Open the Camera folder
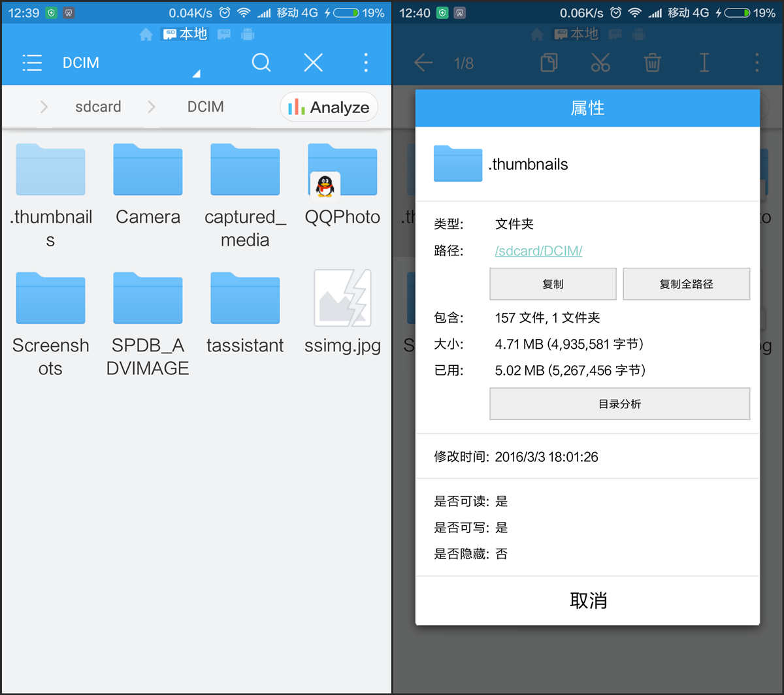The image size is (784, 695). coord(148,184)
